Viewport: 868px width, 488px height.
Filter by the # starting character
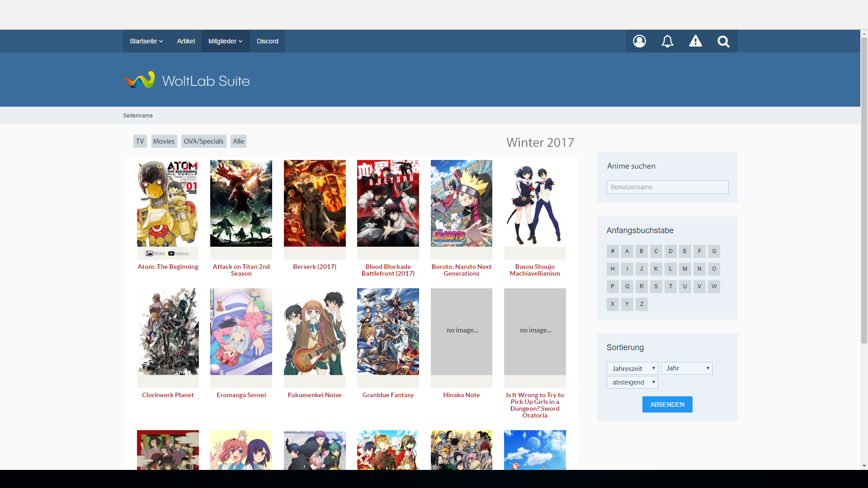click(613, 251)
